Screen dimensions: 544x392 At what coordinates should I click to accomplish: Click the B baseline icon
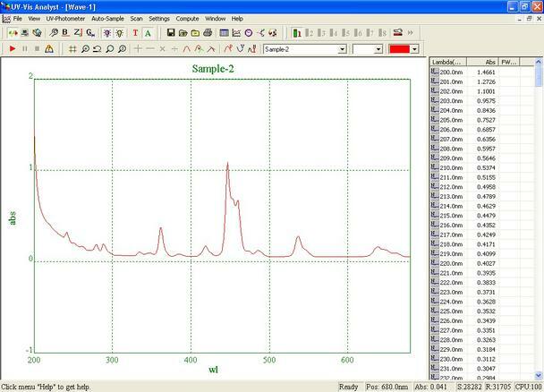[65, 33]
